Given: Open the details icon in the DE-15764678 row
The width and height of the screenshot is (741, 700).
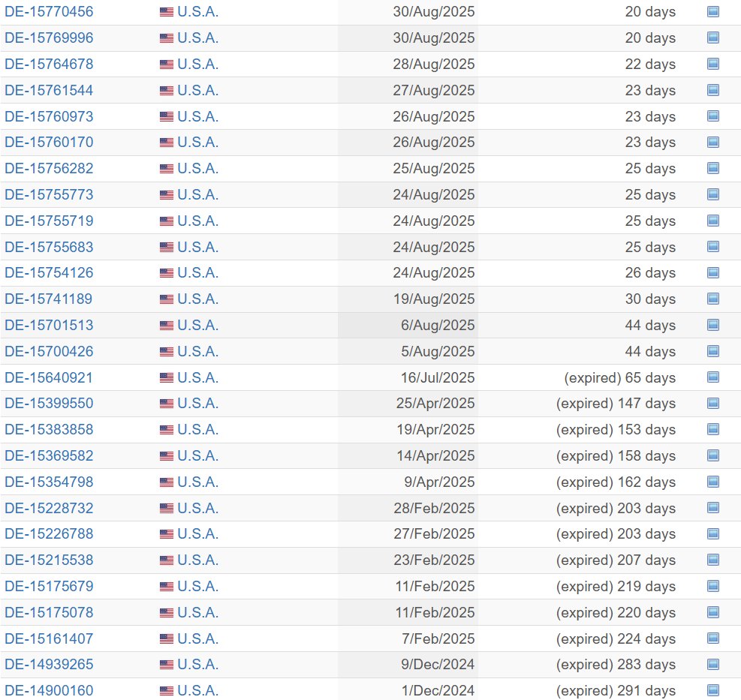Looking at the screenshot, I should 713,65.
